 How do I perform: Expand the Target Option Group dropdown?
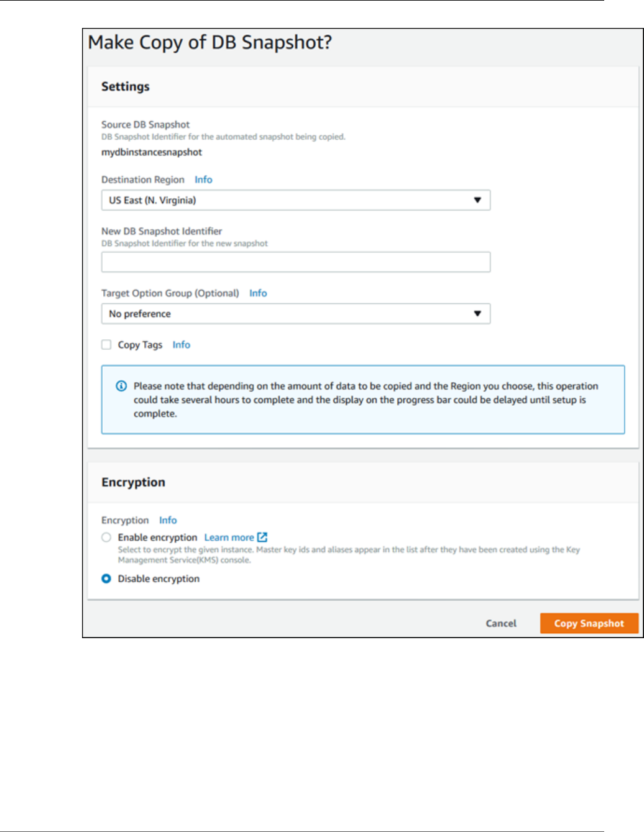tap(295, 314)
